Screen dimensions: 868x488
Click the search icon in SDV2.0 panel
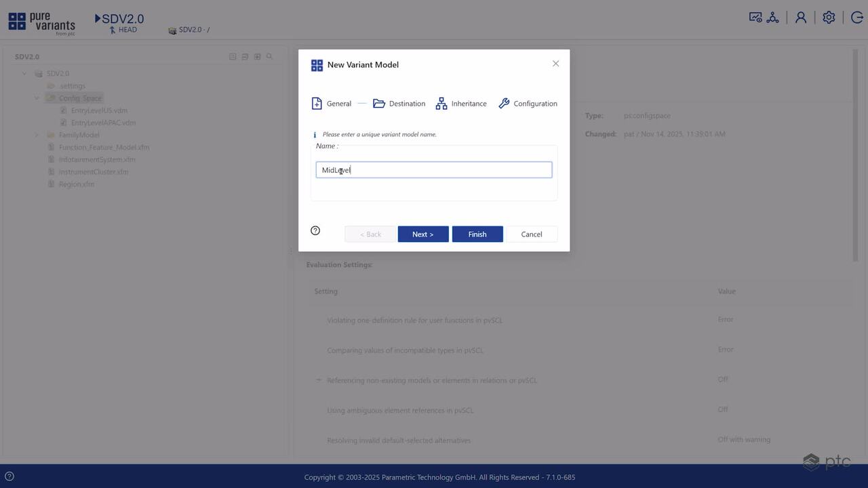(269, 56)
